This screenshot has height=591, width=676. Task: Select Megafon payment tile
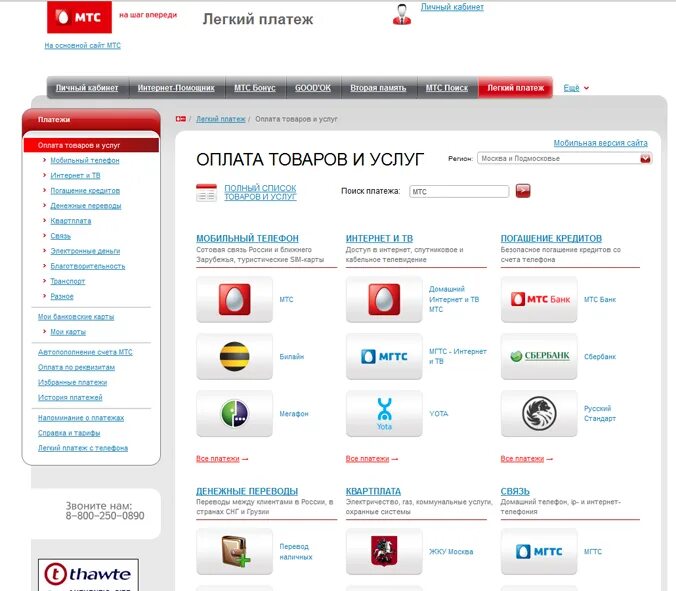235,413
